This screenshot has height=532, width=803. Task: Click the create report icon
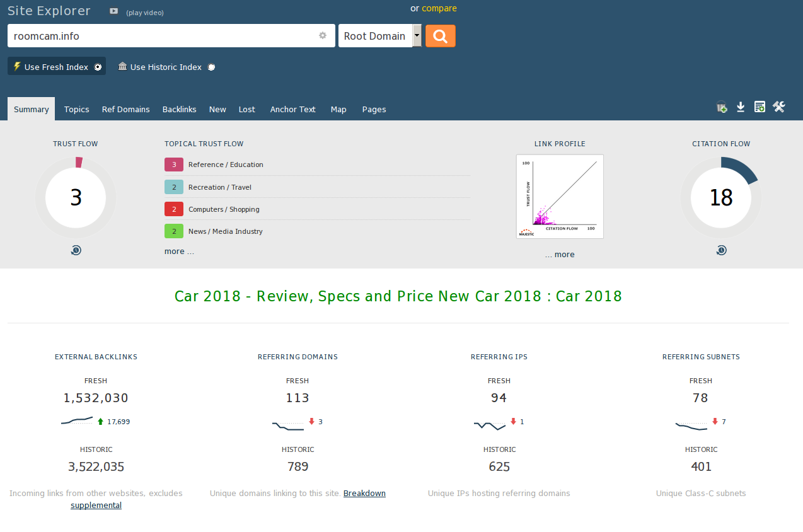(760, 107)
